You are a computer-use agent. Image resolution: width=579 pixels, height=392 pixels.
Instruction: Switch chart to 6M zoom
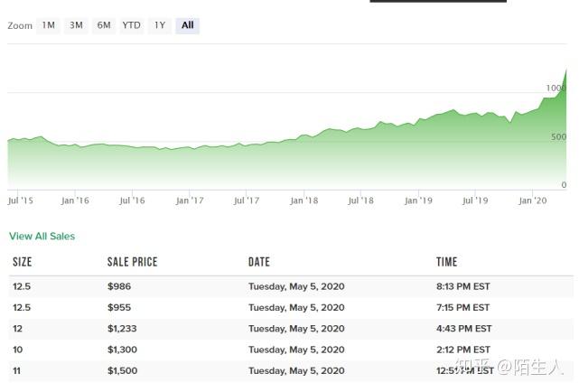pyautogui.click(x=104, y=25)
